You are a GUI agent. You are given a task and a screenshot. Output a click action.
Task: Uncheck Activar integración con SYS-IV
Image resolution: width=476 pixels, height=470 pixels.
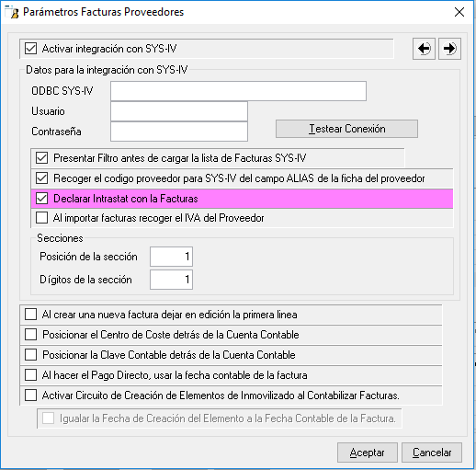tap(31, 49)
